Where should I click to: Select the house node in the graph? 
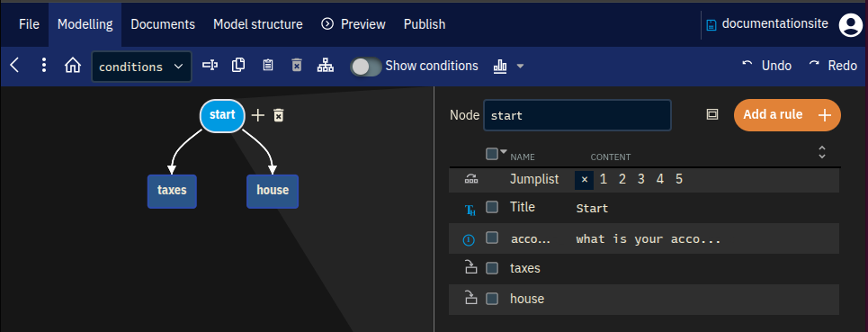coord(273,191)
